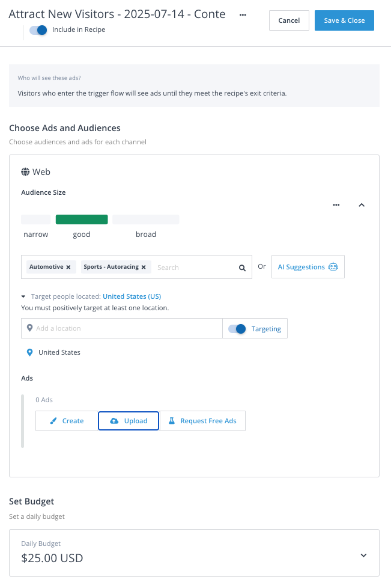Click the Targeting label text
391x588 pixels.
[x=266, y=329]
